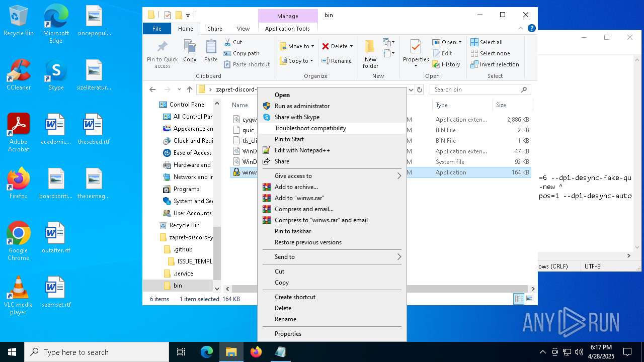Open the Copy to dropdown
The width and height of the screenshot is (644, 362).
[x=297, y=61]
